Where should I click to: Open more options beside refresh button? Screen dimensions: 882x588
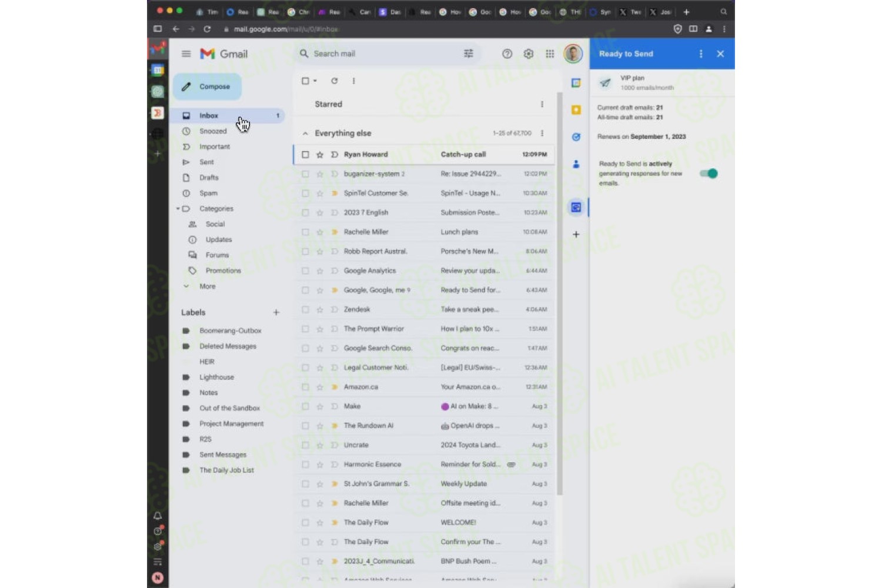point(353,81)
